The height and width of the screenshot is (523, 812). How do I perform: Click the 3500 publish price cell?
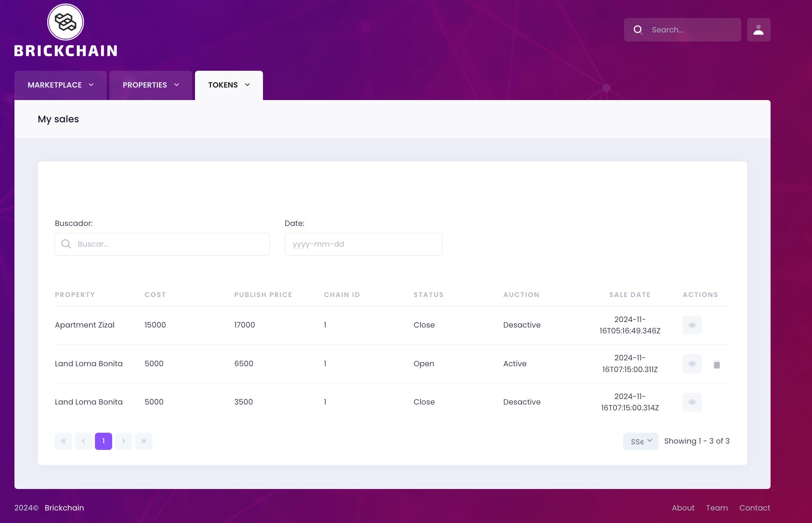[243, 402]
